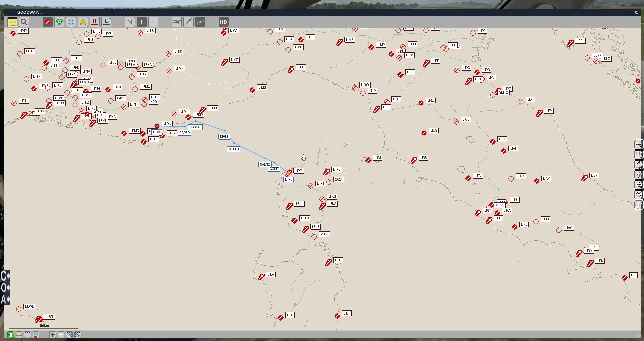Toggle the colored route display icon
Viewport: 644px width, 341px height.
(200, 22)
